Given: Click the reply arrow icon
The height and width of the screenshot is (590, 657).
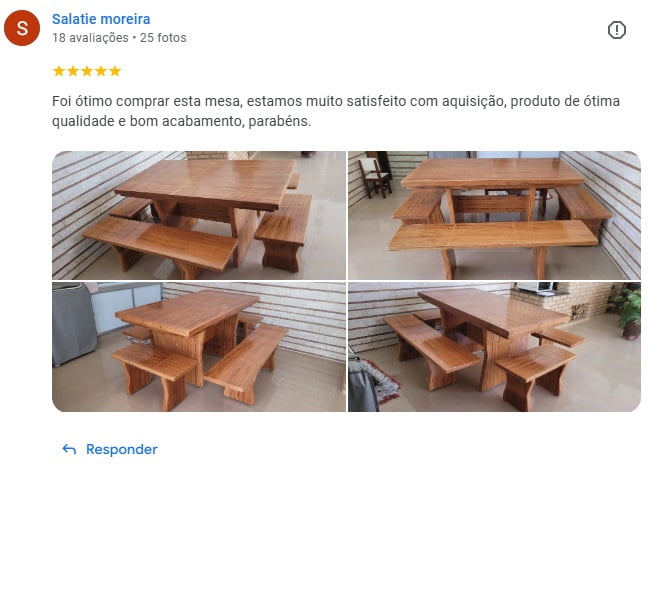Looking at the screenshot, I should coord(69,450).
